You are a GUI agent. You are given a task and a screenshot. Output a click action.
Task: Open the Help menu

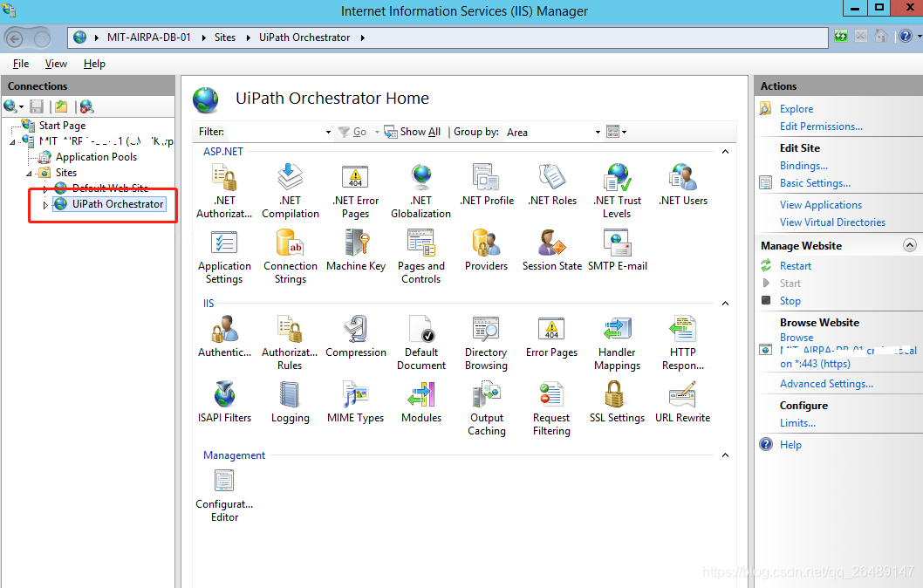(94, 64)
